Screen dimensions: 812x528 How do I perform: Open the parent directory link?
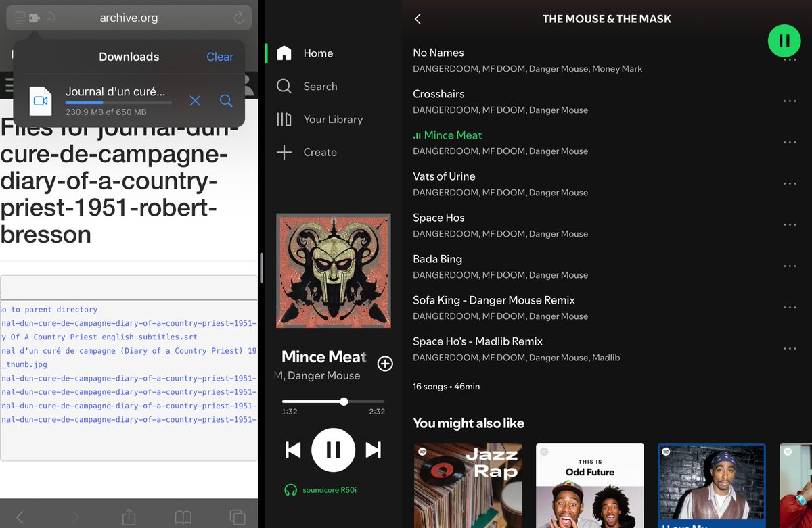click(49, 310)
